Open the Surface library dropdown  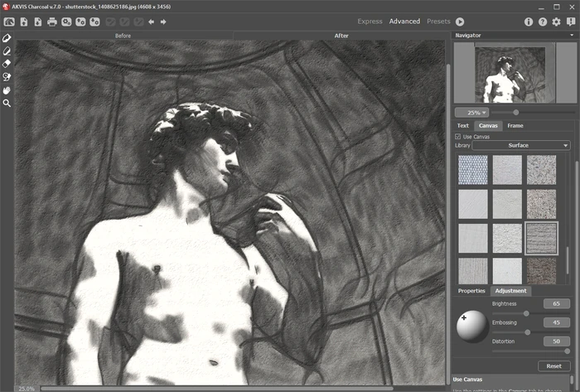click(521, 145)
